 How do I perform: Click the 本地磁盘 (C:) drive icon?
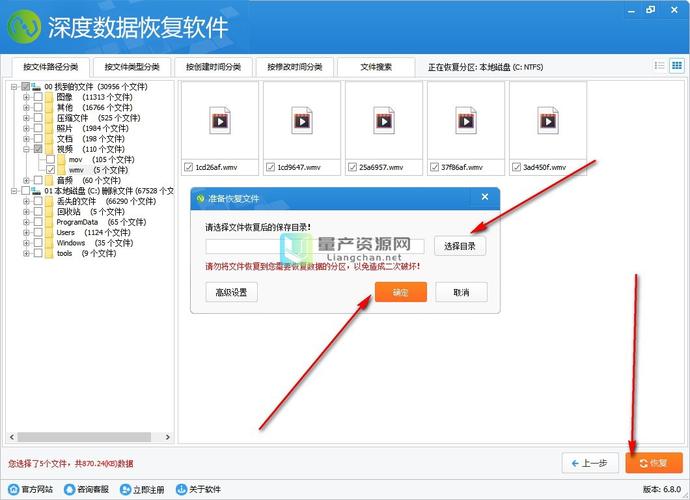pyautogui.click(x=36, y=191)
